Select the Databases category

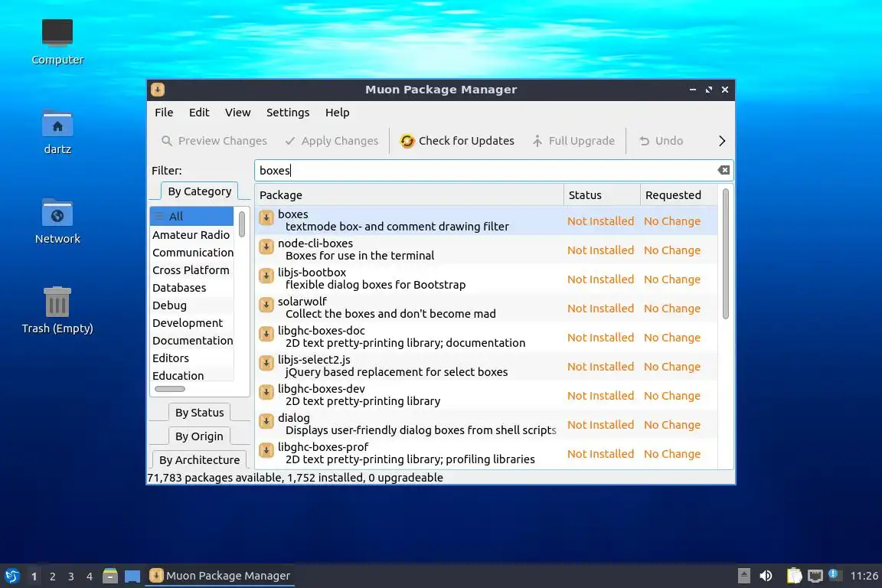click(x=191, y=288)
